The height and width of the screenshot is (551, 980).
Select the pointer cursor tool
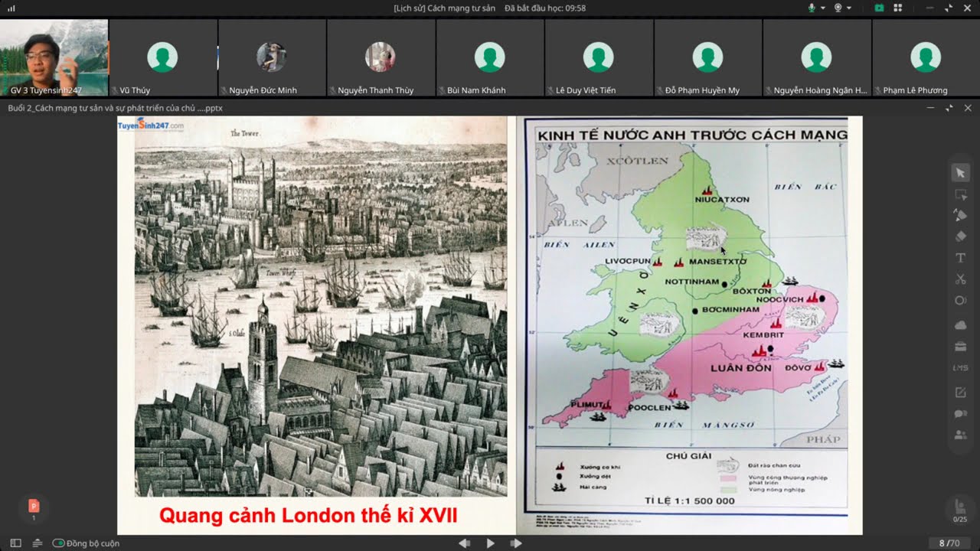tap(960, 173)
